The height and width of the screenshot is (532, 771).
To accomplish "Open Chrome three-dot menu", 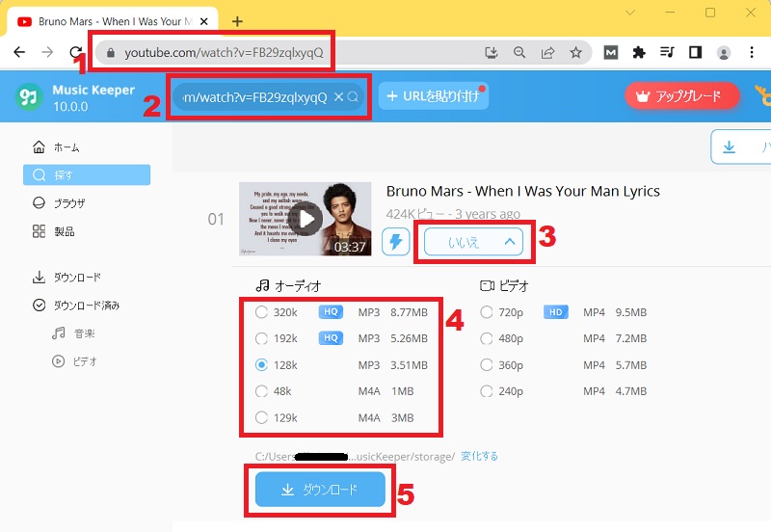I will (x=752, y=52).
